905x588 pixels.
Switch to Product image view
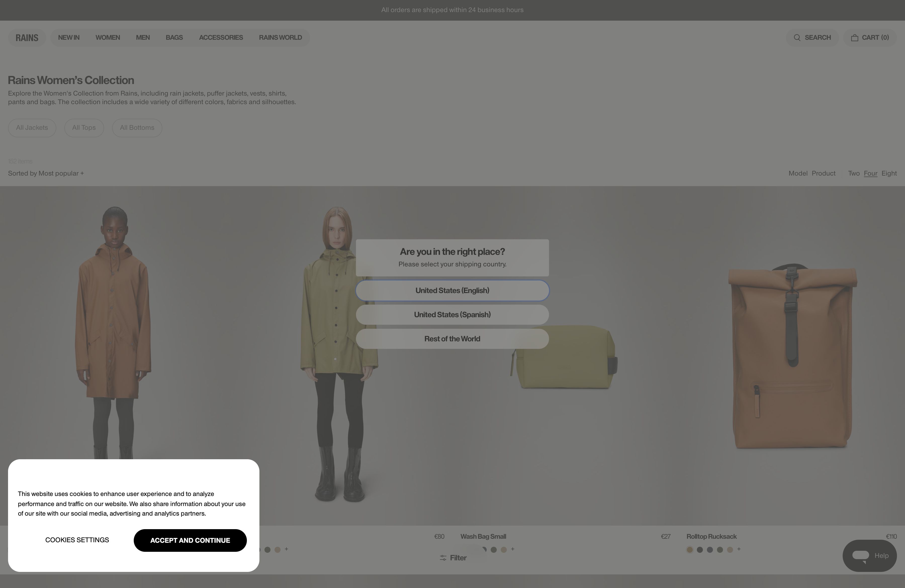[x=823, y=174]
